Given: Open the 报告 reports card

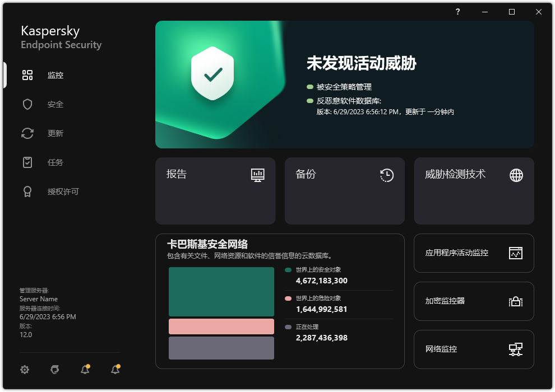Looking at the screenshot, I should click(215, 191).
